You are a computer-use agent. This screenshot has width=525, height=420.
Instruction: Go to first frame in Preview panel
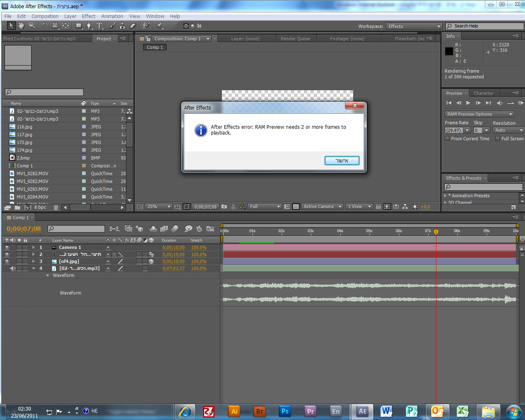pyautogui.click(x=449, y=103)
